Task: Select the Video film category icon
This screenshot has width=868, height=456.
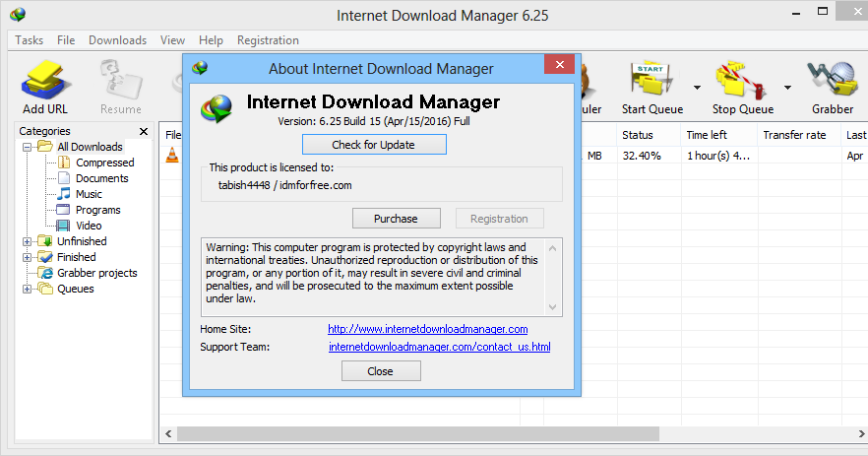Action: 64,226
